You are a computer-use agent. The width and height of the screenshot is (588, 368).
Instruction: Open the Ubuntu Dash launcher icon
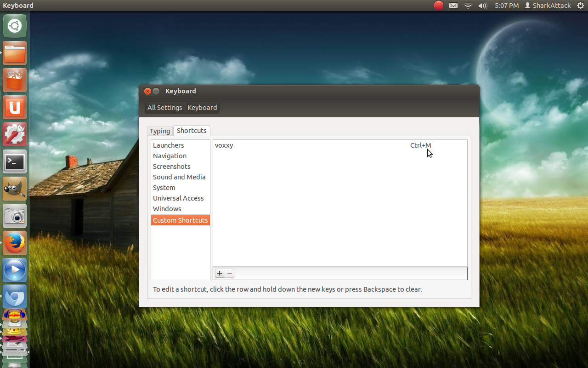tap(15, 26)
